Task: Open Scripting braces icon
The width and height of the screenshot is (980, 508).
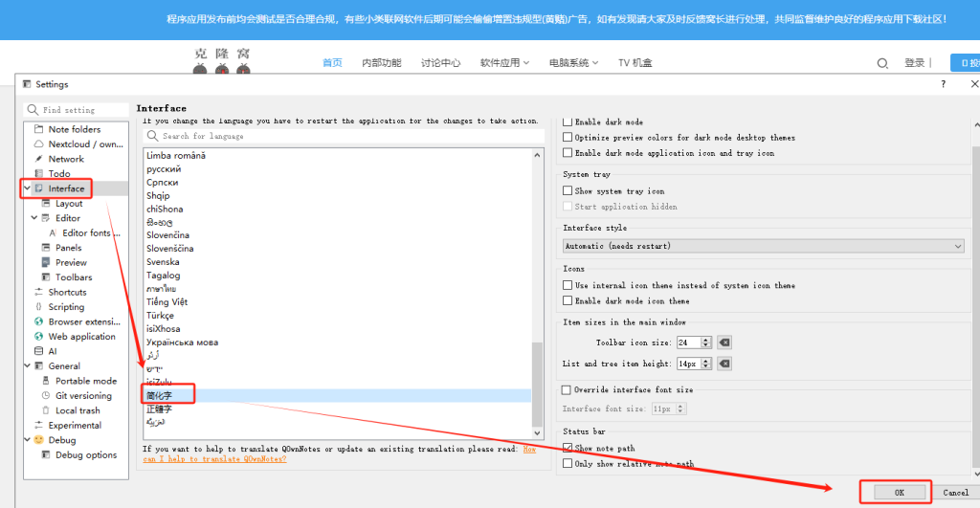Action: [x=38, y=307]
